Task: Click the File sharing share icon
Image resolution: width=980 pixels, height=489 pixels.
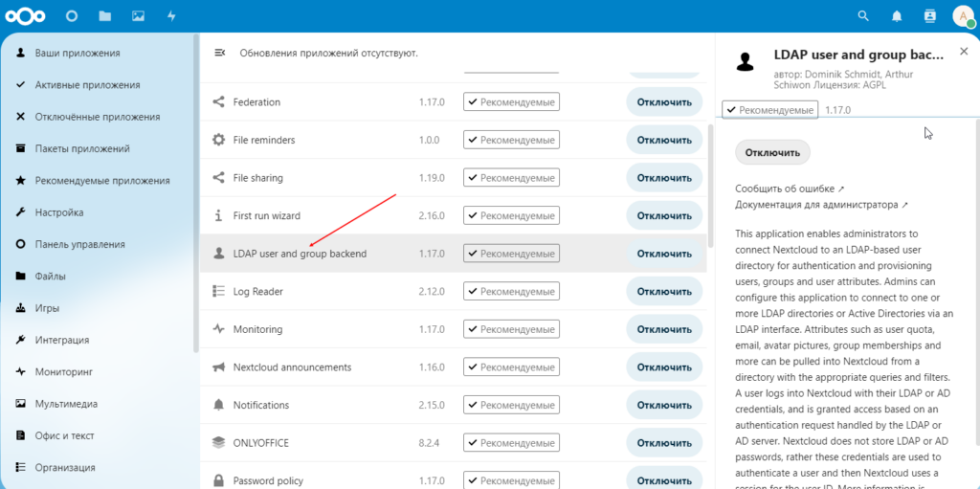Action: pyautogui.click(x=218, y=178)
